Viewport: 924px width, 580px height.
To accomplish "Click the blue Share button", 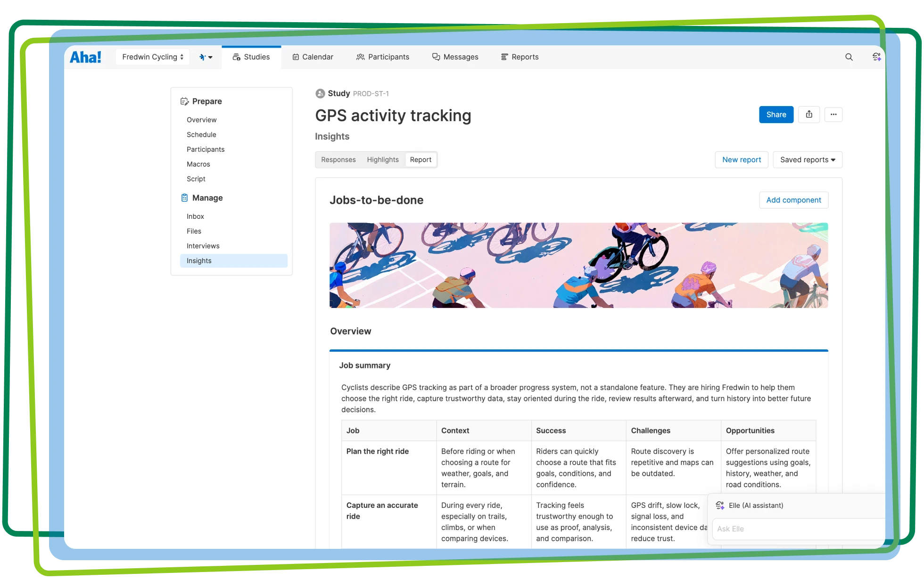I will coord(776,115).
